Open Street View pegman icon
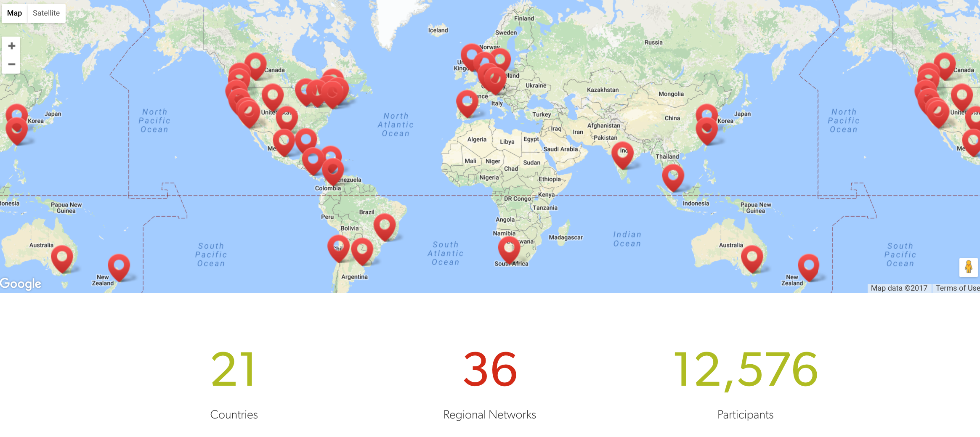The image size is (980, 437). pos(968,267)
